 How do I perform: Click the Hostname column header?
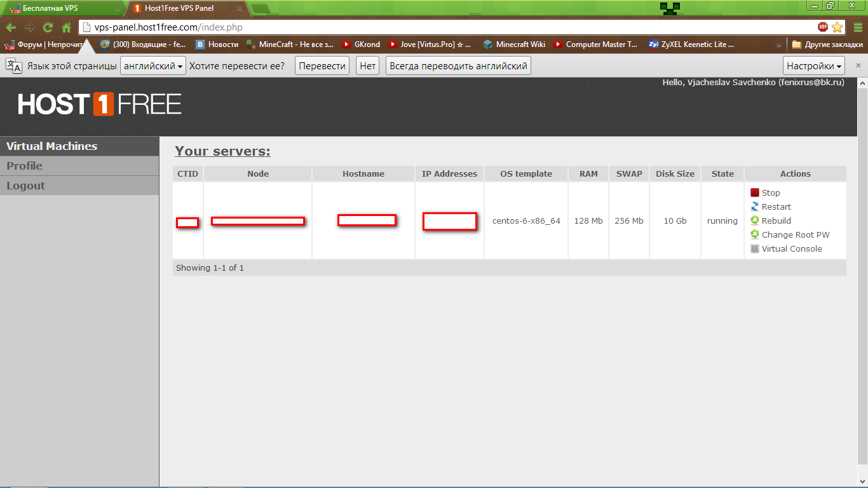[x=363, y=173]
